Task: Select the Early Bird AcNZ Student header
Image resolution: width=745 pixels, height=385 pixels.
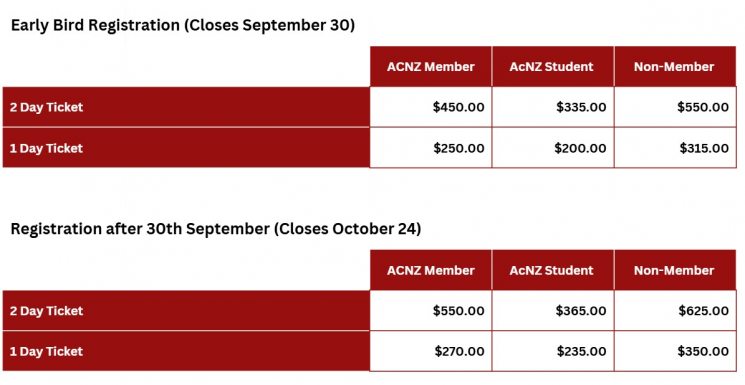Action: 553,67
